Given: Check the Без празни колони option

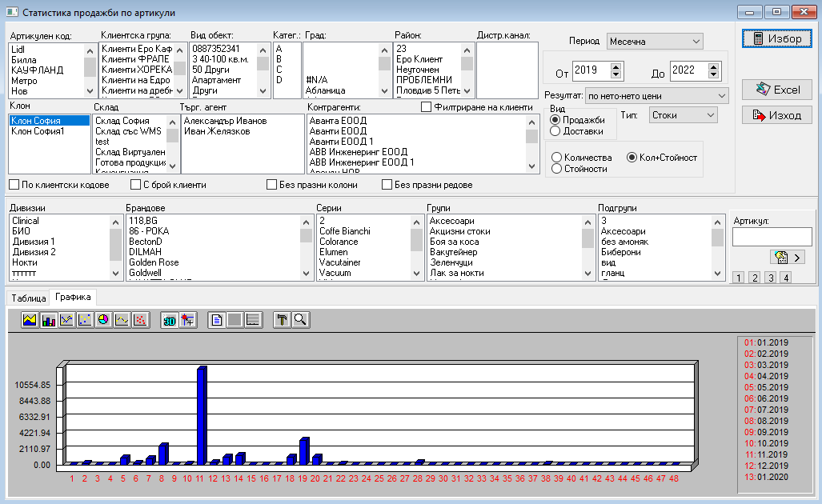Looking at the screenshot, I should 271,185.
